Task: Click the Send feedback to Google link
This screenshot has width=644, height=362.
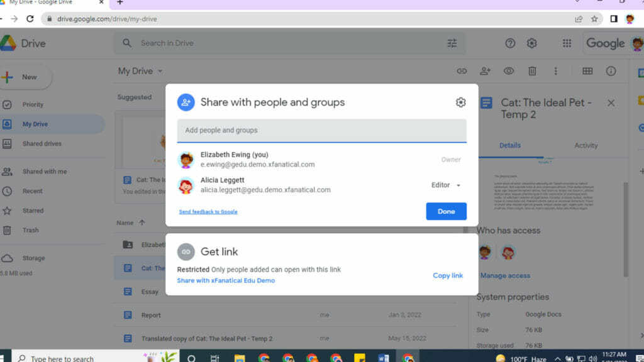Action: (208, 212)
